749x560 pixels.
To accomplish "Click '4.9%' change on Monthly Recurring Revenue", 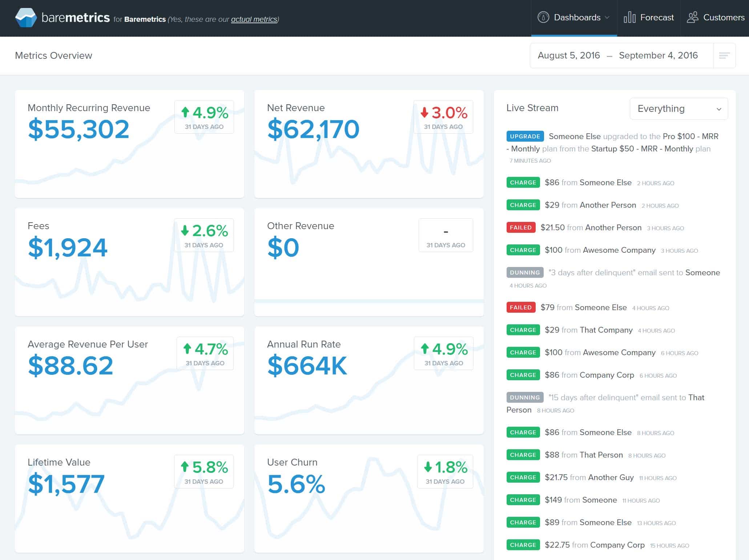I will tap(210, 113).
